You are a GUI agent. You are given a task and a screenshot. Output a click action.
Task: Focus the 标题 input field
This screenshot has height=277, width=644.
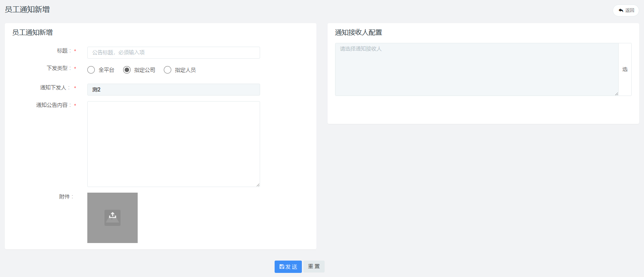173,53
